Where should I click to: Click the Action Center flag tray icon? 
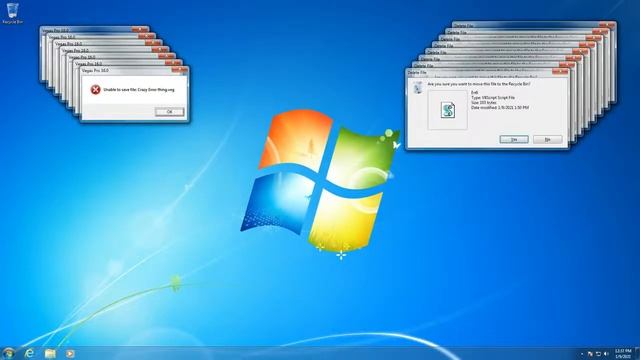[590, 353]
